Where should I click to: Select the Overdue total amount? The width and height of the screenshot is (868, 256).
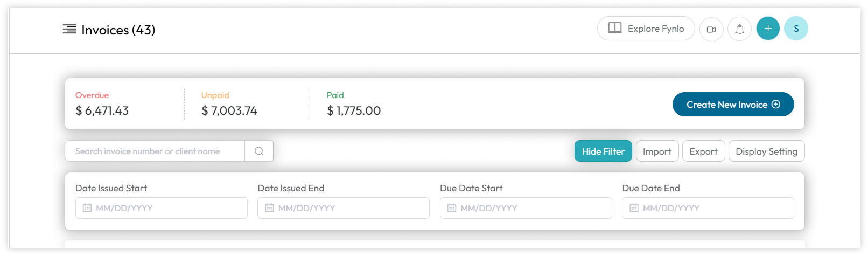pyautogui.click(x=102, y=110)
